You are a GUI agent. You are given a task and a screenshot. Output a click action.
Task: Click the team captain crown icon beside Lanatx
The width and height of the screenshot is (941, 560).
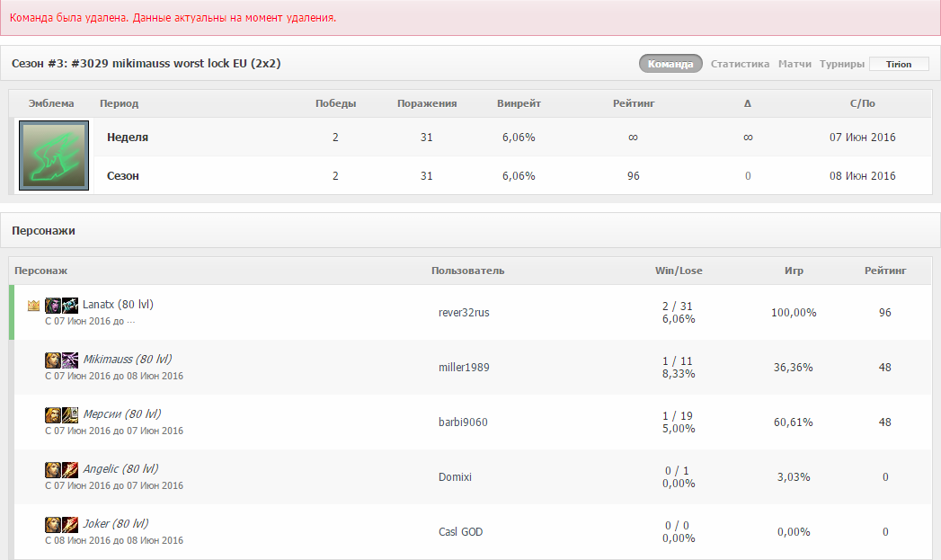(x=33, y=306)
